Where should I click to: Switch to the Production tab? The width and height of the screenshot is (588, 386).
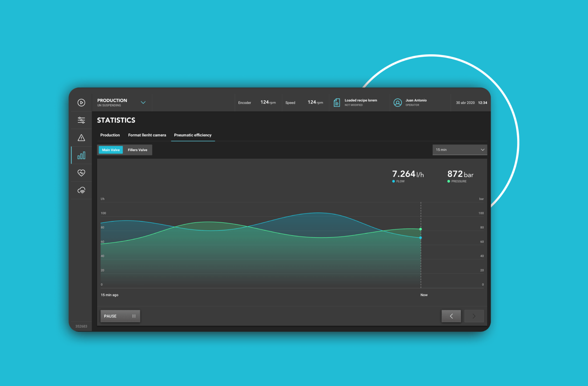110,135
